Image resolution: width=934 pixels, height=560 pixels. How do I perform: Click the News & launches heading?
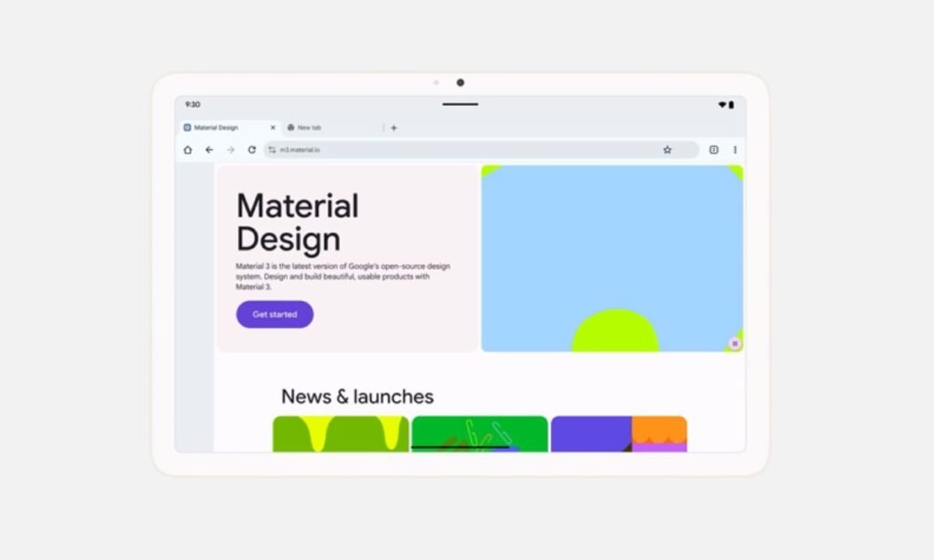(x=358, y=397)
